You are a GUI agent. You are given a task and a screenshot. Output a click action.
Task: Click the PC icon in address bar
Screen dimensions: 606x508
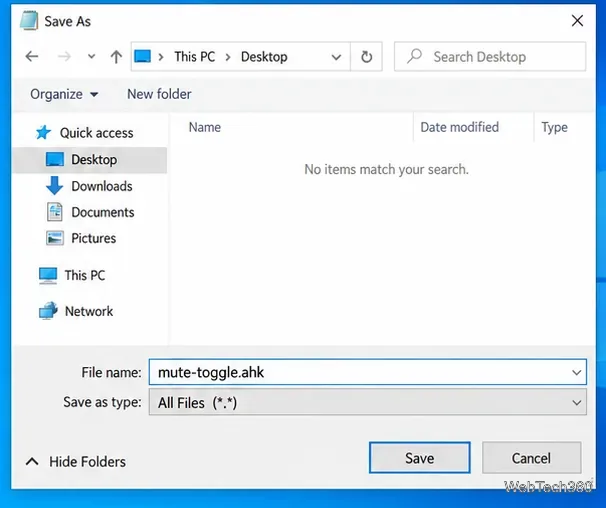[x=142, y=56]
